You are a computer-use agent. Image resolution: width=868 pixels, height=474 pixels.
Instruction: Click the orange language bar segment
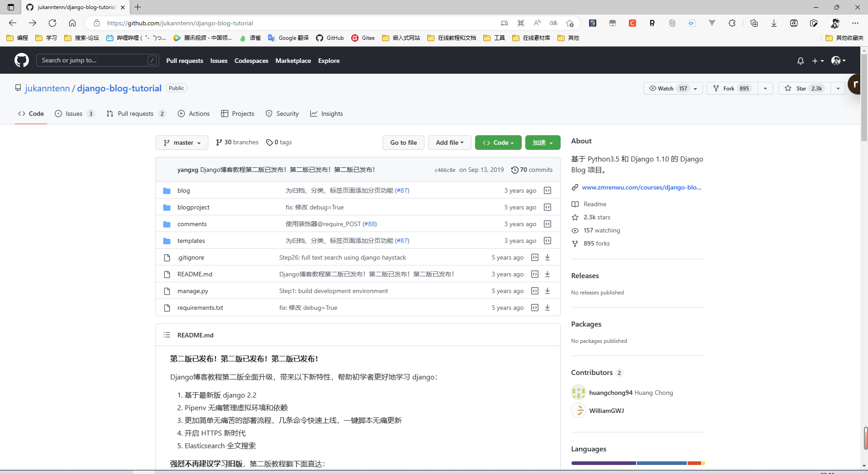(x=694, y=463)
